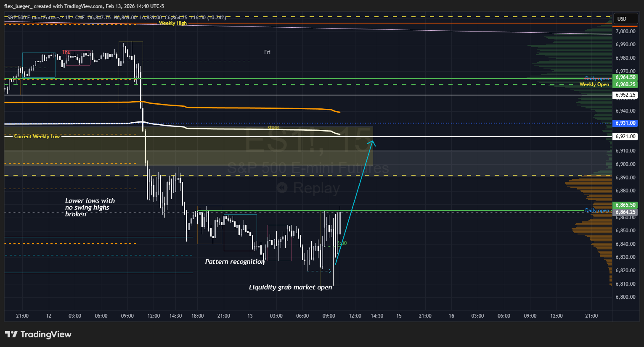Screen dimensions: 644x347
Task: Click the TradingView logo at bottom left
Action: click(x=38, y=334)
